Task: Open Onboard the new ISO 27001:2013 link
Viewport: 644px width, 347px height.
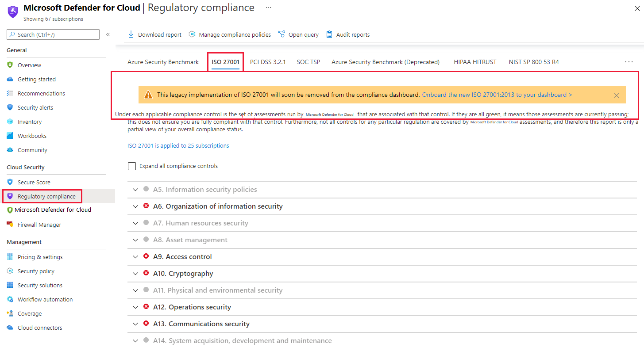Action: pos(497,95)
